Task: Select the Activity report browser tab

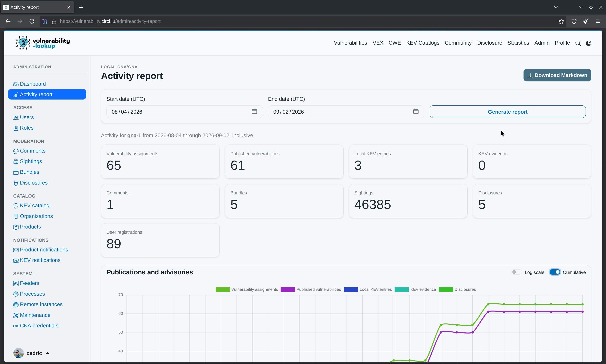Action: point(37,7)
